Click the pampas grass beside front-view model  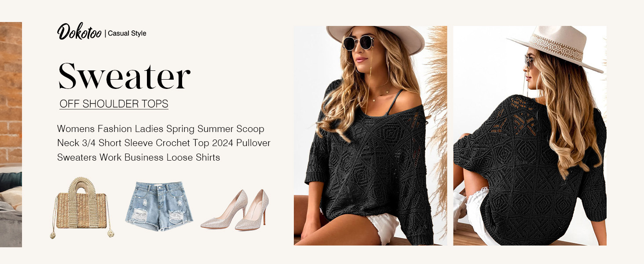435,110
